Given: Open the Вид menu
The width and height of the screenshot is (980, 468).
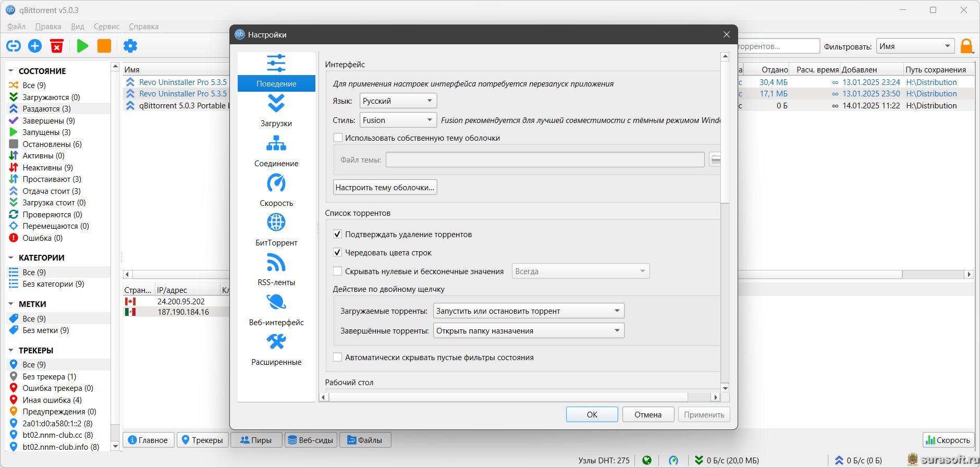Looking at the screenshot, I should point(78,26).
